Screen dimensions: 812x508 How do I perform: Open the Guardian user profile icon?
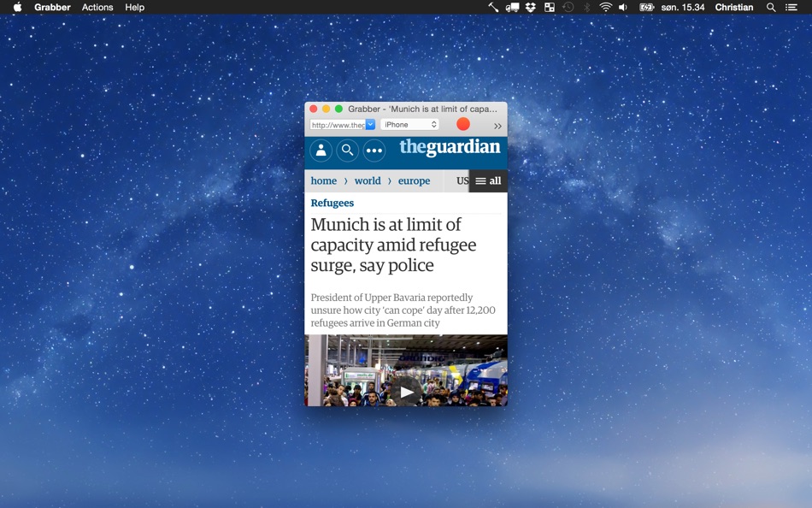pos(321,151)
